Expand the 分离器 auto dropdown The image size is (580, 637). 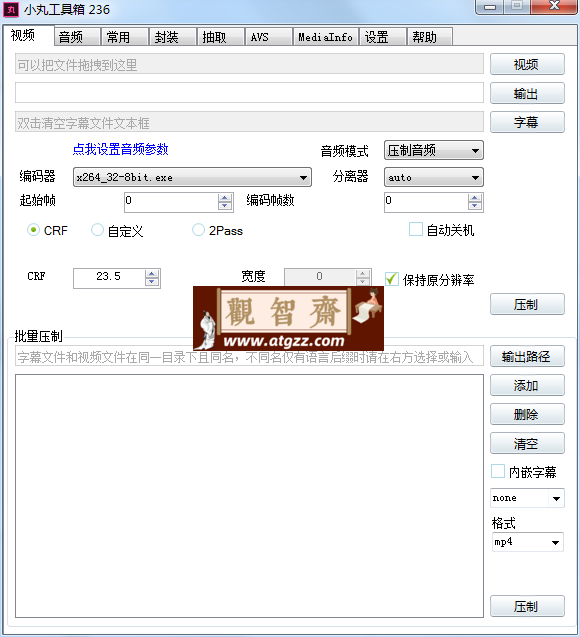pyautogui.click(x=434, y=177)
